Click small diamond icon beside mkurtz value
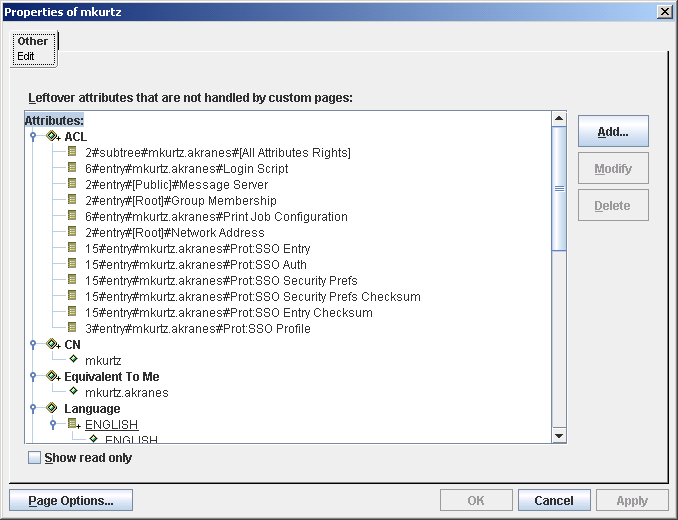The width and height of the screenshot is (678, 520). pyautogui.click(x=74, y=359)
